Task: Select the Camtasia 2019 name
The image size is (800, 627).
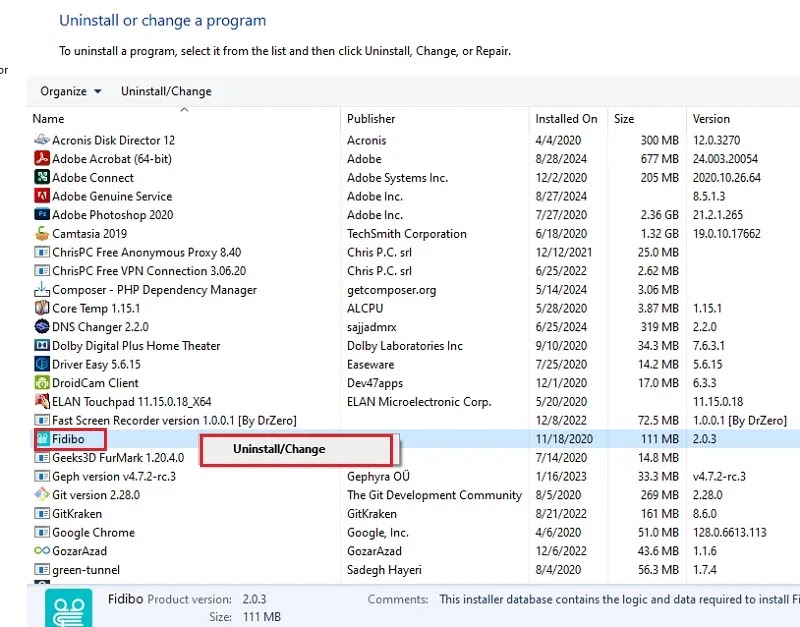Action: (89, 234)
